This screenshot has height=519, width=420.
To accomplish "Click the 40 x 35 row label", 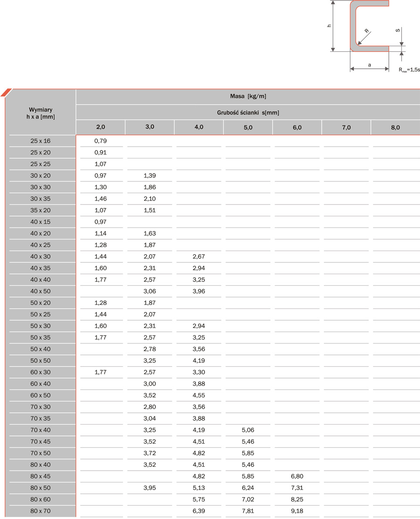I will pyautogui.click(x=40, y=268).
